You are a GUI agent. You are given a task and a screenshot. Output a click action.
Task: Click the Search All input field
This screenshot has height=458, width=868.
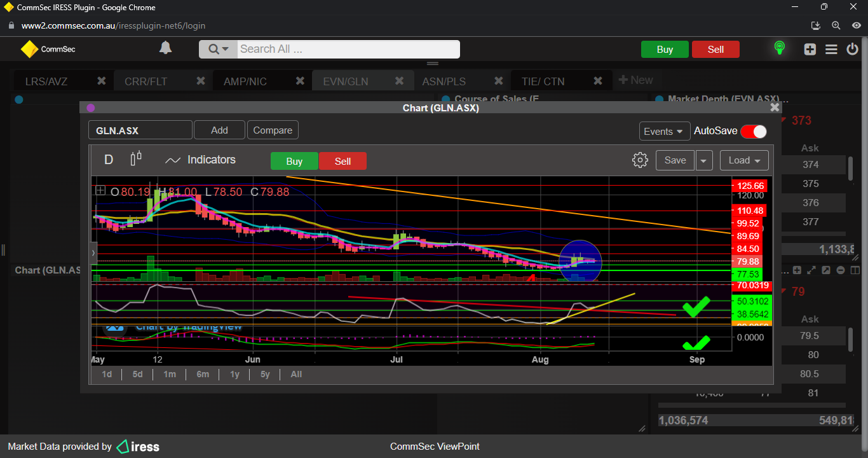[x=348, y=49]
